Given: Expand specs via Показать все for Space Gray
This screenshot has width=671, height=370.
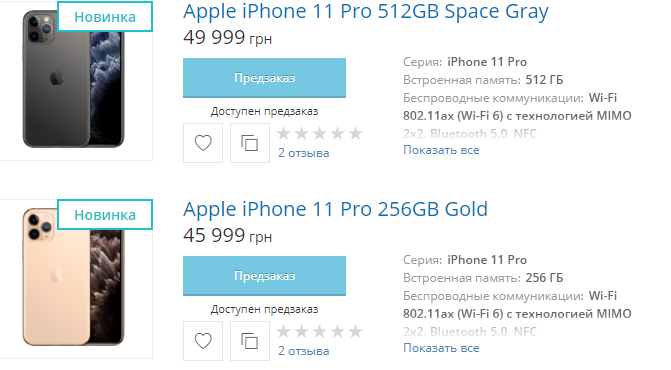Looking at the screenshot, I should point(441,150).
